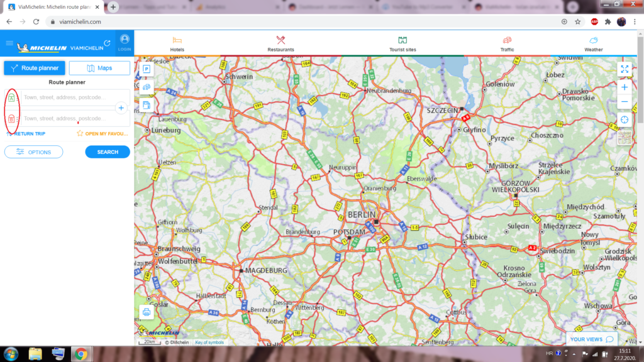Open the hamburger menu beside Michelin logo
This screenshot has width=644, height=362.
9,43
